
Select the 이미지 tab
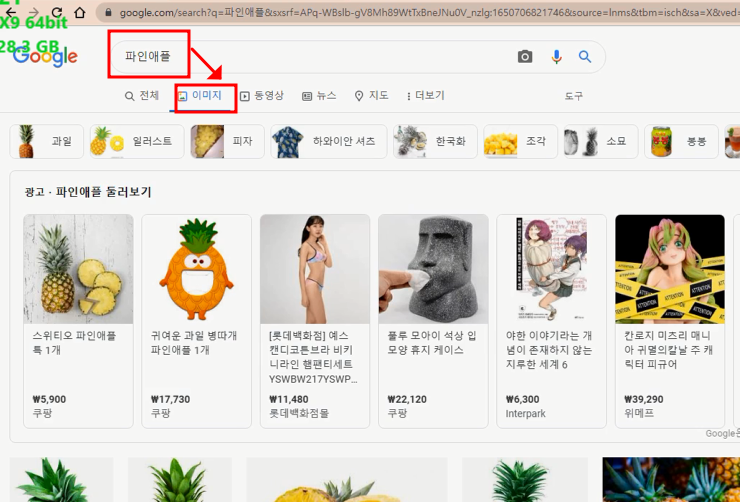click(x=200, y=96)
